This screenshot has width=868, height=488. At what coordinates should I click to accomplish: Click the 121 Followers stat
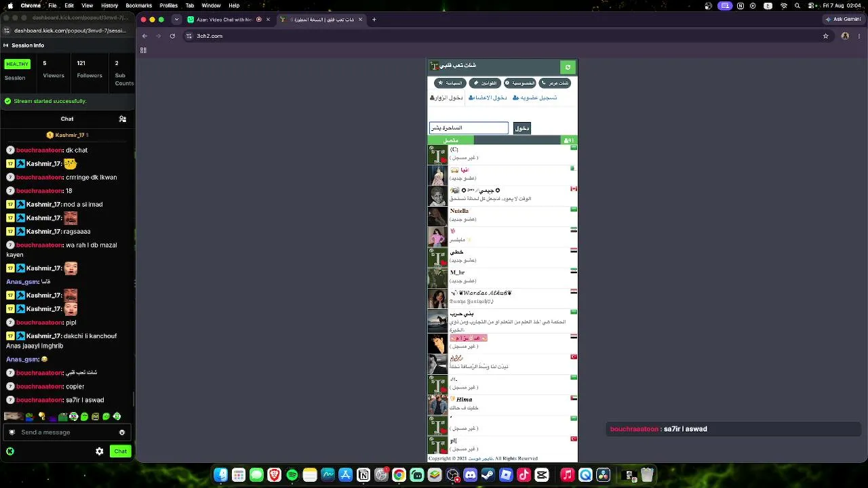[90, 69]
